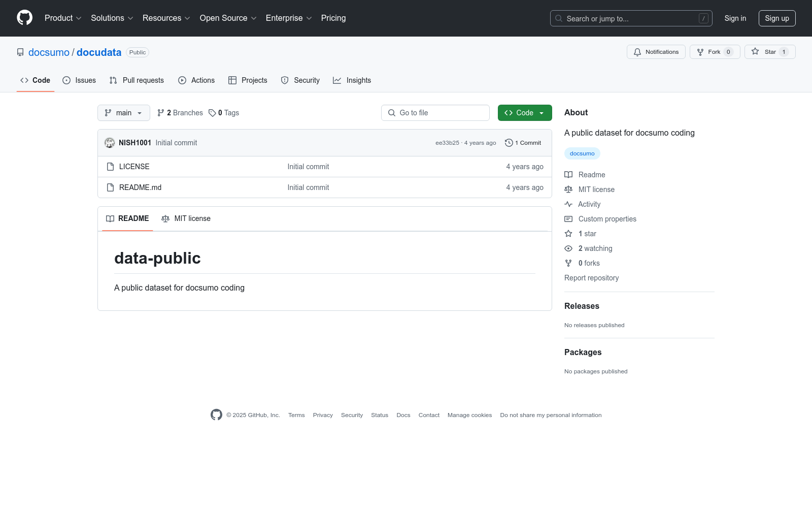Open the LICENSE file
Viewport: 812px width, 508px height.
134,167
